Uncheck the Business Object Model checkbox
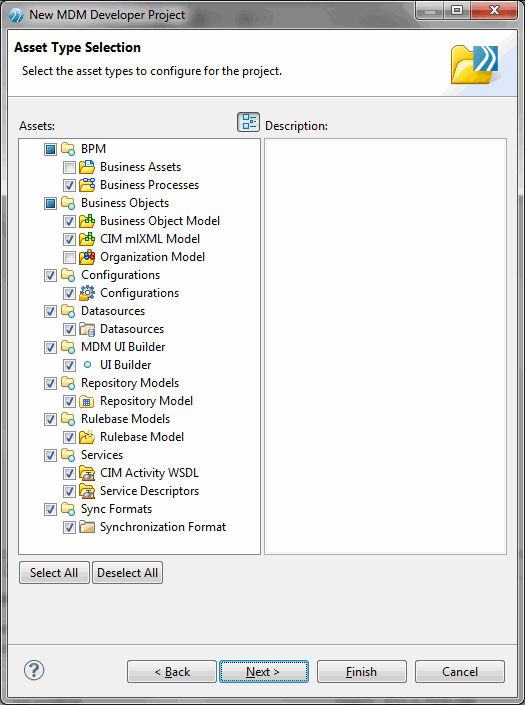Image resolution: width=525 pixels, height=705 pixels. [69, 221]
